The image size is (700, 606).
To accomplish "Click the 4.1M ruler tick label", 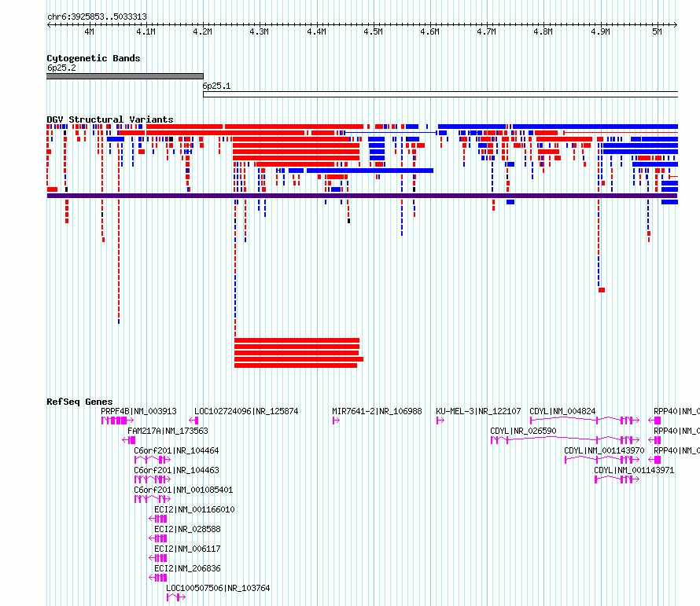I will coord(146,31).
